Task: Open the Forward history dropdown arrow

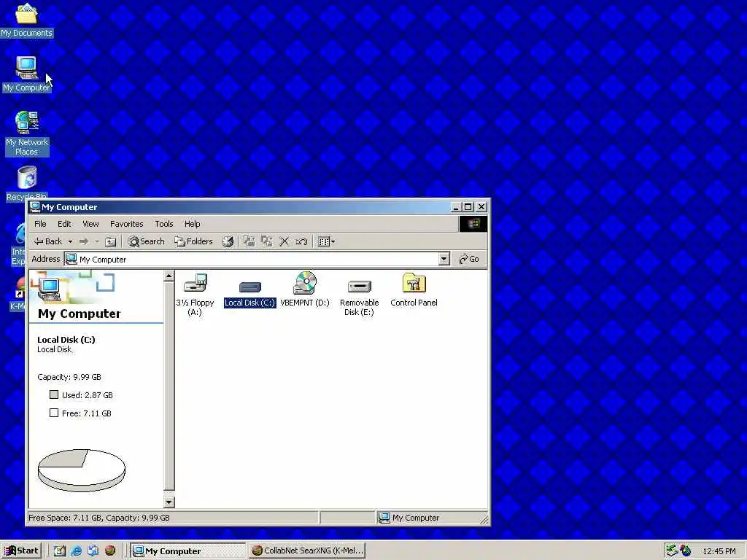Action: tap(97, 241)
